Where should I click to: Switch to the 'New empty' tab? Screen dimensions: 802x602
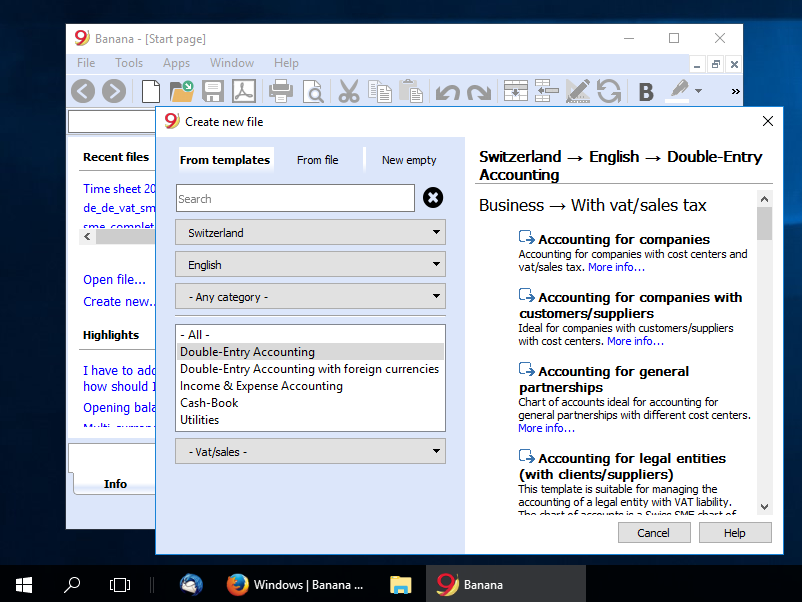coord(409,160)
